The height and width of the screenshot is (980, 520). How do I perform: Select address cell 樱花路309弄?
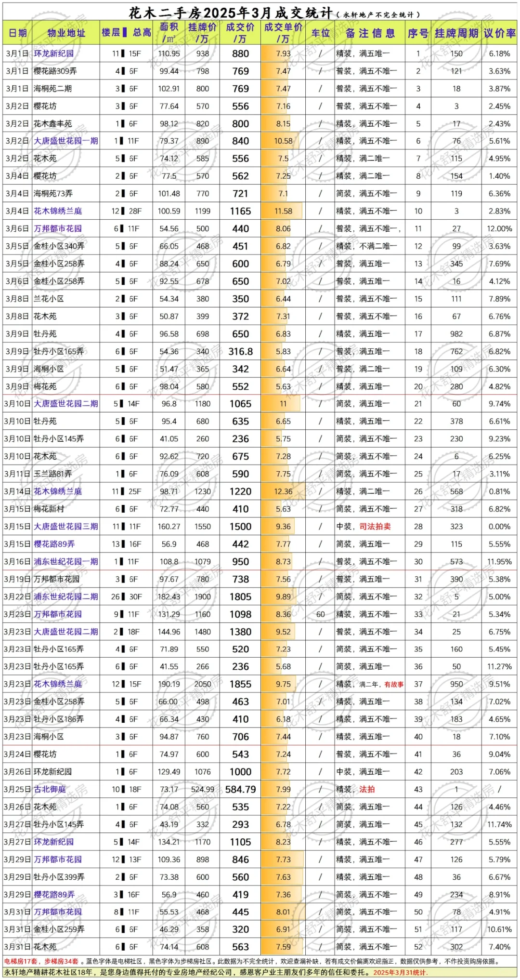point(55,71)
